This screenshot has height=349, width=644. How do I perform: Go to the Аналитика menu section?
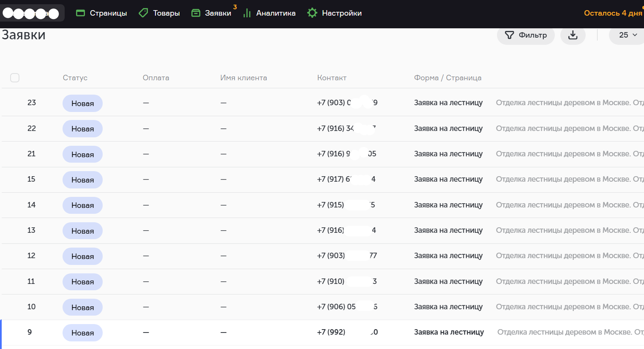[x=276, y=13]
